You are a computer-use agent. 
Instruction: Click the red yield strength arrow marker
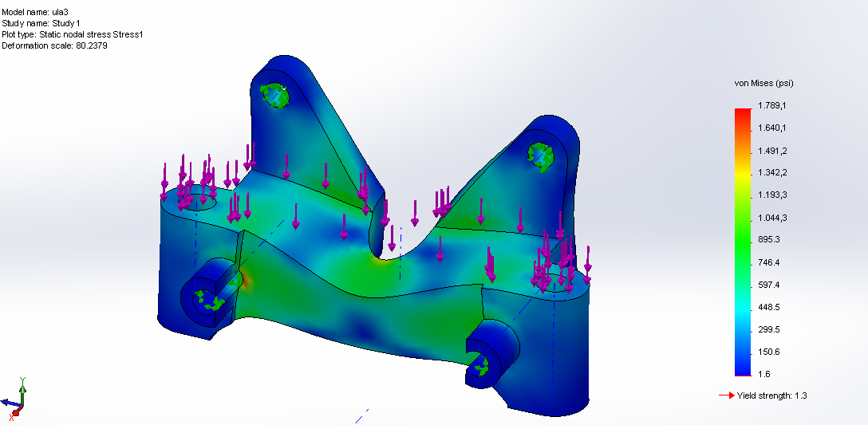(726, 395)
